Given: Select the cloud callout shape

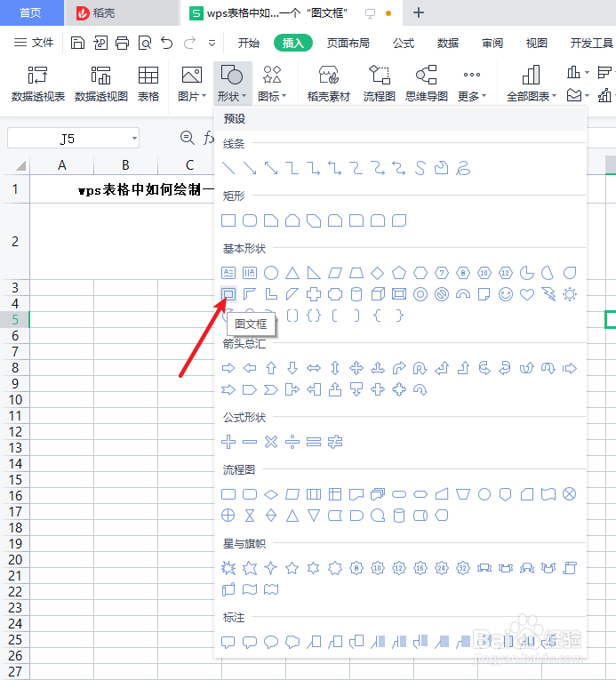Looking at the screenshot, I should pyautogui.click(x=292, y=642).
